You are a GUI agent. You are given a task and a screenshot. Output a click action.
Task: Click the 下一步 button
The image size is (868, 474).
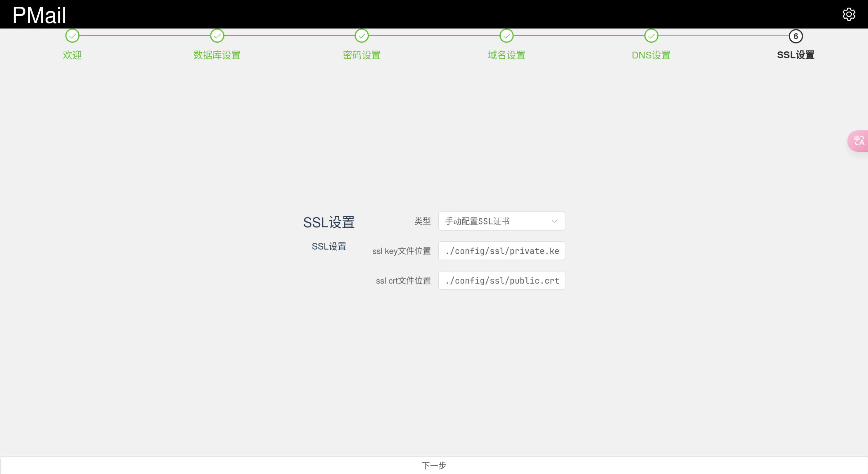434,465
